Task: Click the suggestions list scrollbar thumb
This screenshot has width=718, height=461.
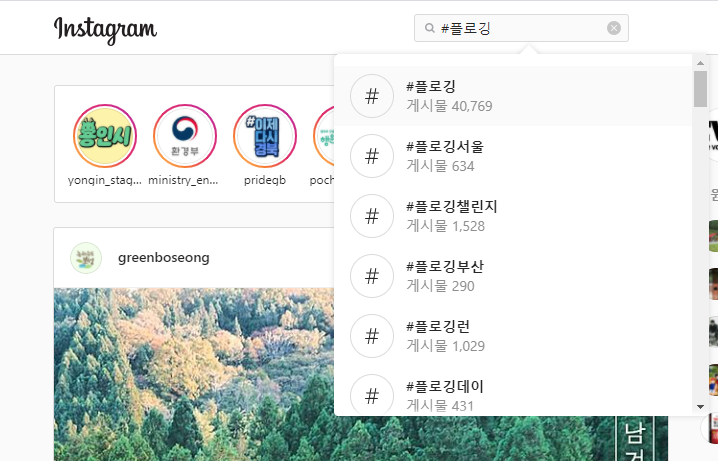Action: pyautogui.click(x=700, y=89)
